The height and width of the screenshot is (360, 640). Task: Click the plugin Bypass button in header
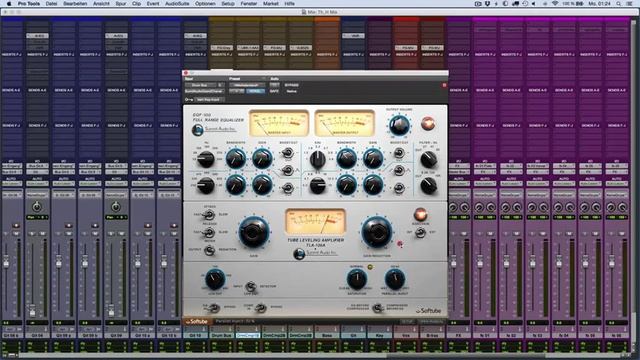[x=291, y=85]
